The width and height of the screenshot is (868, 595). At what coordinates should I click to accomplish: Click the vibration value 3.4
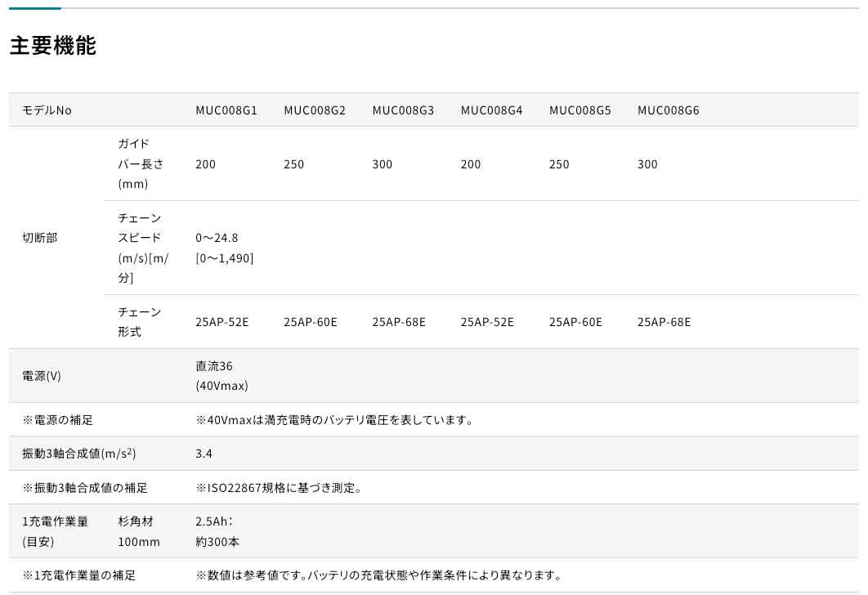[204, 454]
